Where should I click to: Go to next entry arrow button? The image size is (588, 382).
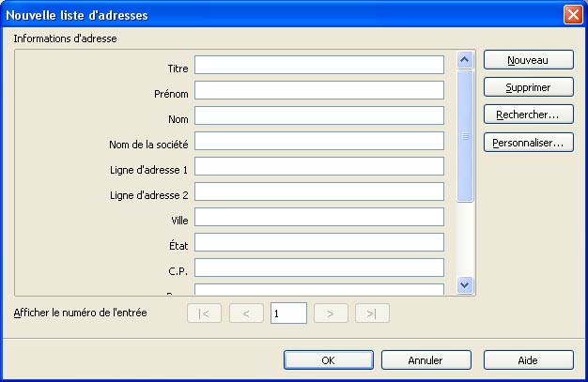[x=331, y=313]
